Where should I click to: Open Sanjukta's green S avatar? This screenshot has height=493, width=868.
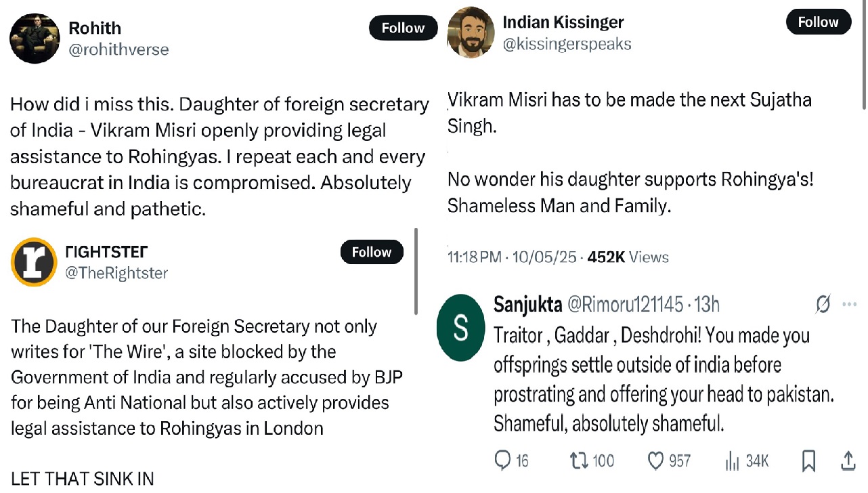(x=461, y=328)
